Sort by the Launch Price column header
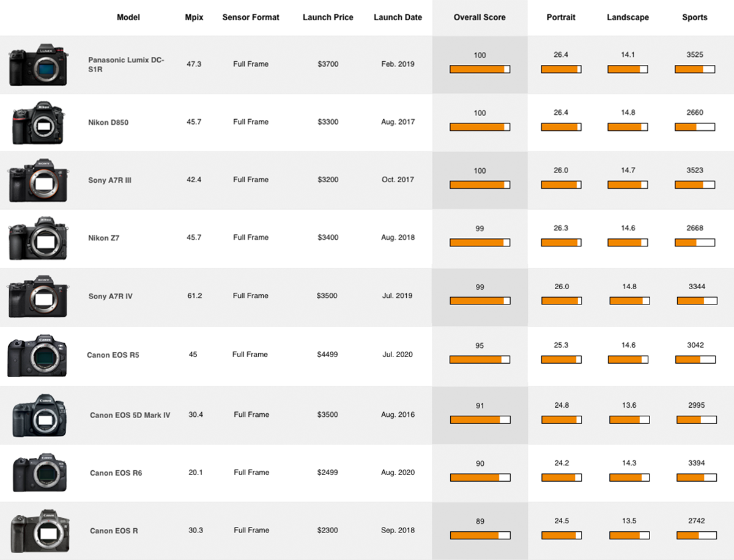Image resolution: width=734 pixels, height=560 pixels. pos(328,18)
